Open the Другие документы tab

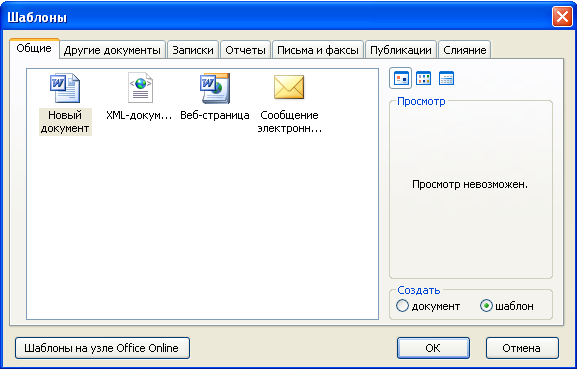point(112,50)
